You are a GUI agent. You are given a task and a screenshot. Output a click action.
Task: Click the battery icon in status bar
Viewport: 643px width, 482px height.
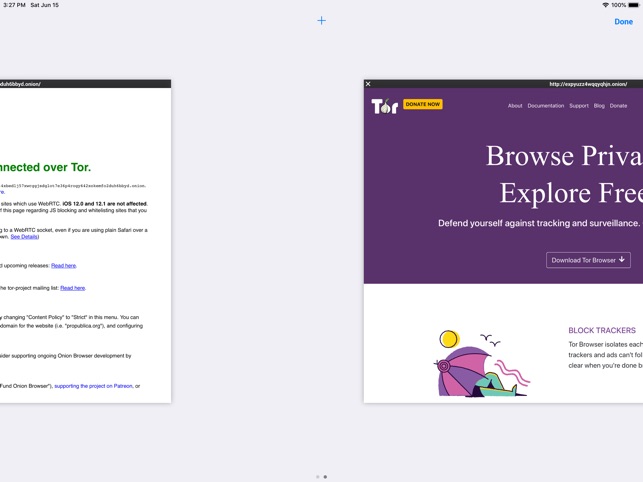(x=634, y=5)
